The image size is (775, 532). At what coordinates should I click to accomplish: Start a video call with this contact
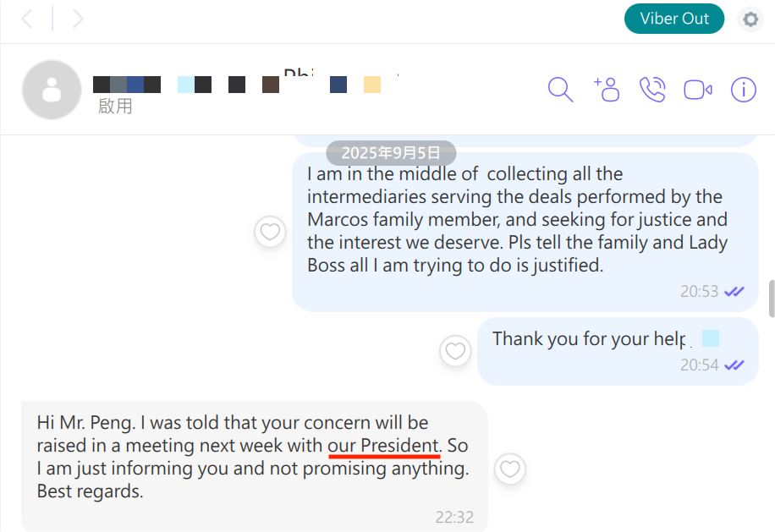click(698, 89)
